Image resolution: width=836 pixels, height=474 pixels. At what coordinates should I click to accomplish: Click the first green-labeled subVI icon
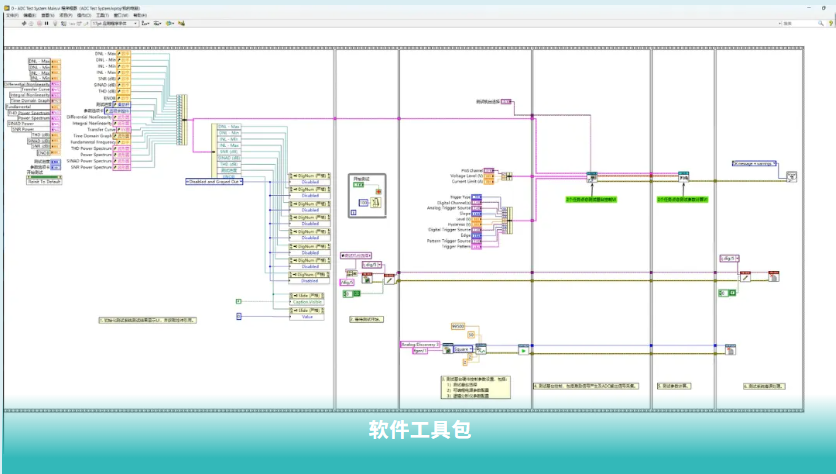pos(592,177)
